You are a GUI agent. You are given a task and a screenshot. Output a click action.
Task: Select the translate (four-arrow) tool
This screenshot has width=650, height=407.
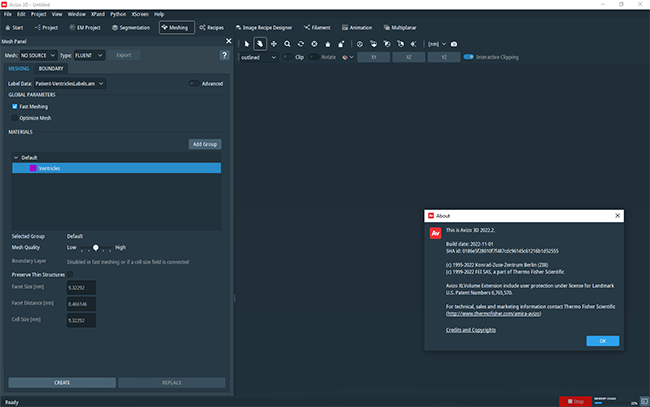pyautogui.click(x=274, y=44)
